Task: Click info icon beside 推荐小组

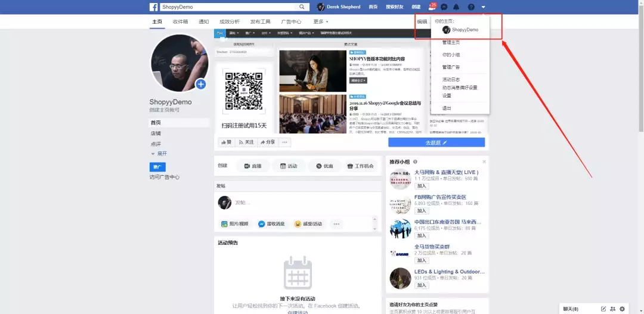Action: (415, 161)
